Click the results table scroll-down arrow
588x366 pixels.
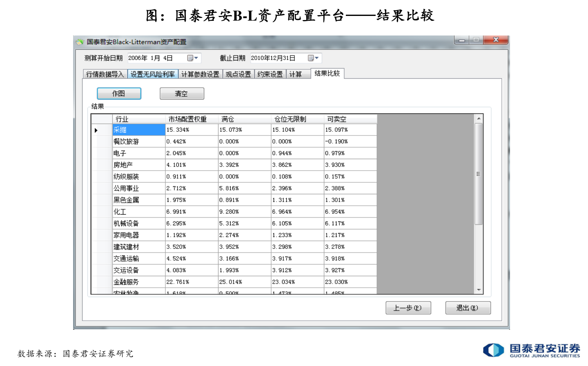479,290
